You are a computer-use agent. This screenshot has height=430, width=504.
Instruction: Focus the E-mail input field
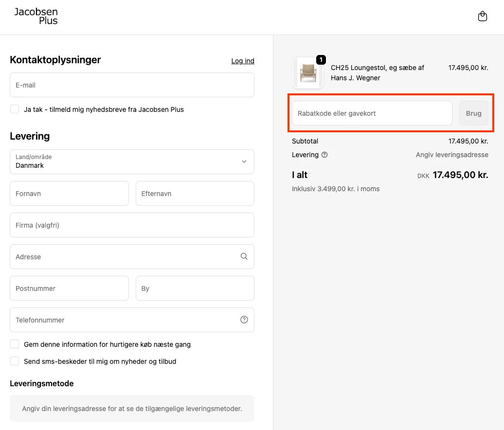pyautogui.click(x=132, y=85)
